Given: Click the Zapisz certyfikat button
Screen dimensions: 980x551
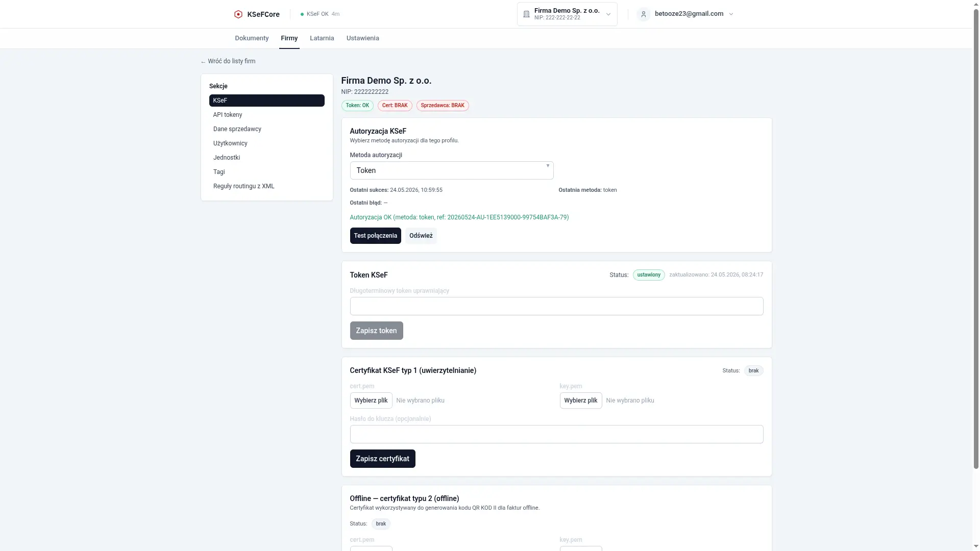Looking at the screenshot, I should (382, 459).
